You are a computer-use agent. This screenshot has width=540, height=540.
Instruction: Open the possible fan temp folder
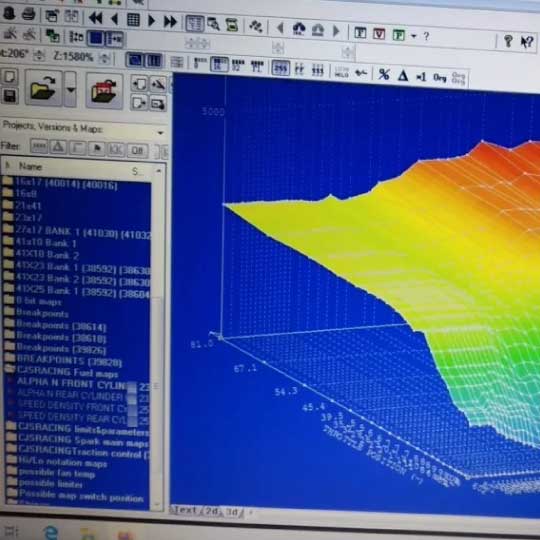point(51,473)
